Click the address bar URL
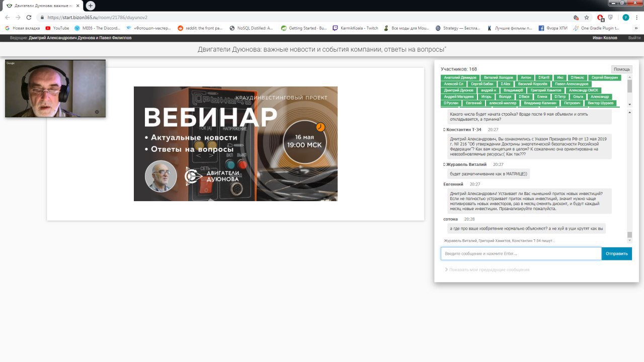The image size is (644, 362). pos(97,17)
